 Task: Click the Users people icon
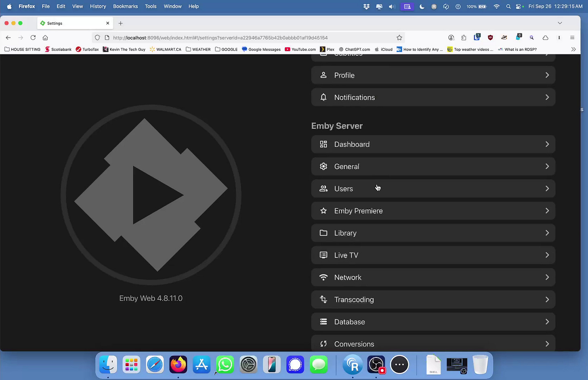point(323,189)
